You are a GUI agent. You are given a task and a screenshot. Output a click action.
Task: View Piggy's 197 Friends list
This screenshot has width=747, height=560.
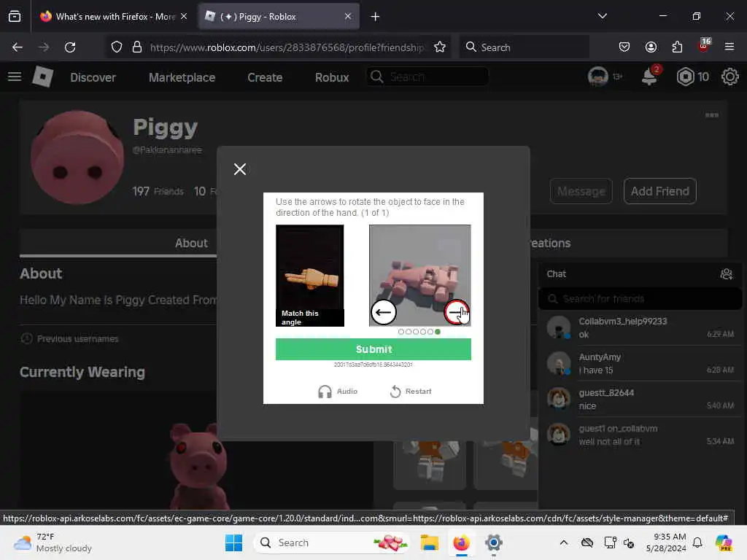coord(158,192)
